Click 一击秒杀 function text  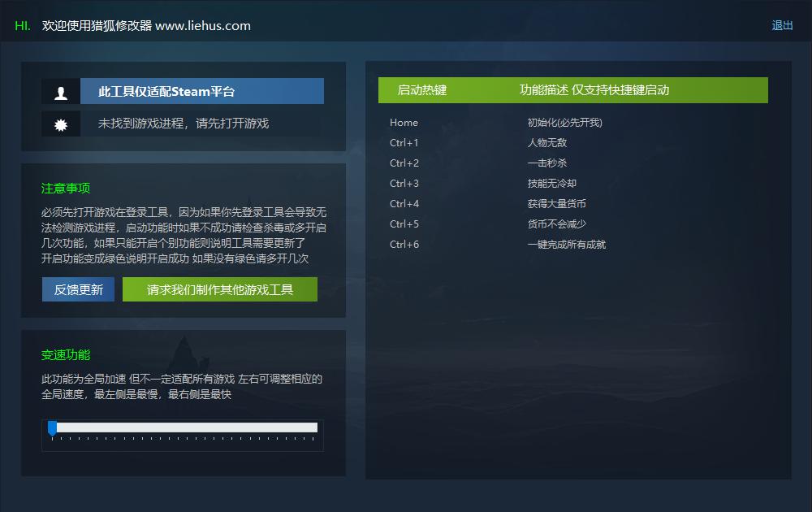tap(547, 163)
